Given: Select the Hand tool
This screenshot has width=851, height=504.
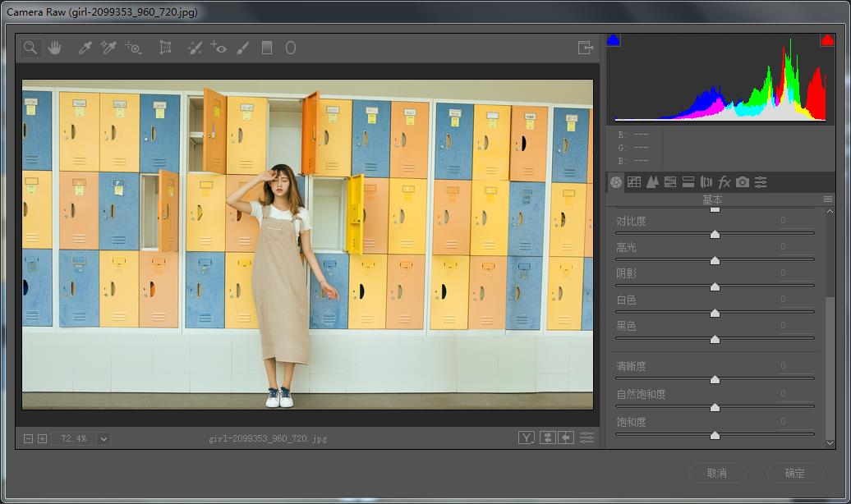Looking at the screenshot, I should coord(54,48).
